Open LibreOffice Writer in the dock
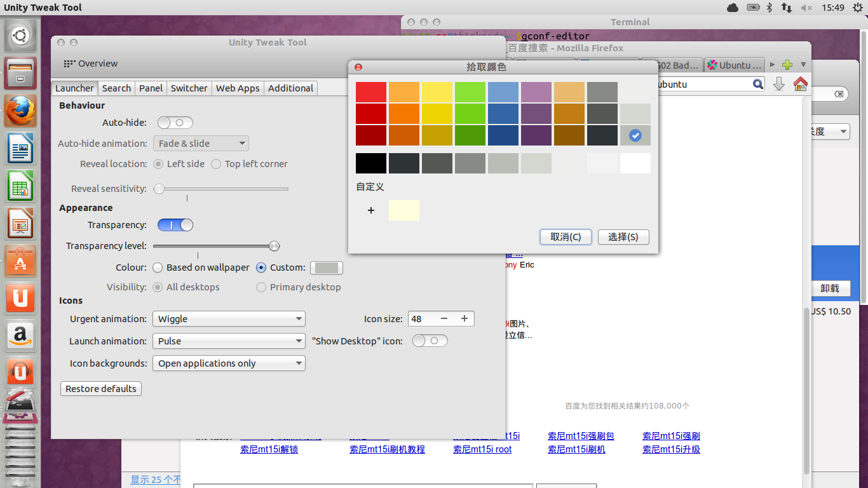 tap(20, 148)
